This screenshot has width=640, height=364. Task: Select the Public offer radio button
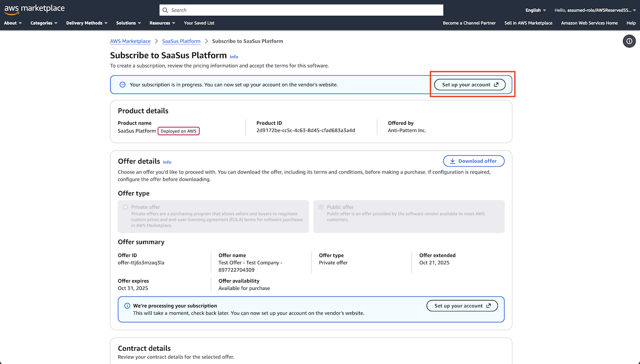(x=321, y=207)
